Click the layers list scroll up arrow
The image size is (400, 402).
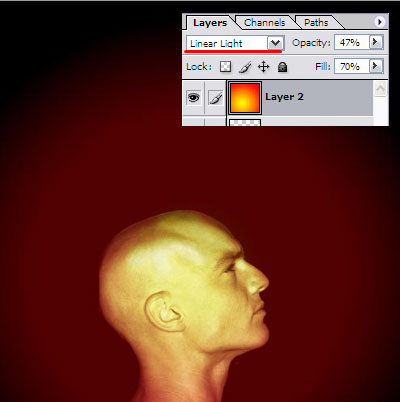pos(380,89)
